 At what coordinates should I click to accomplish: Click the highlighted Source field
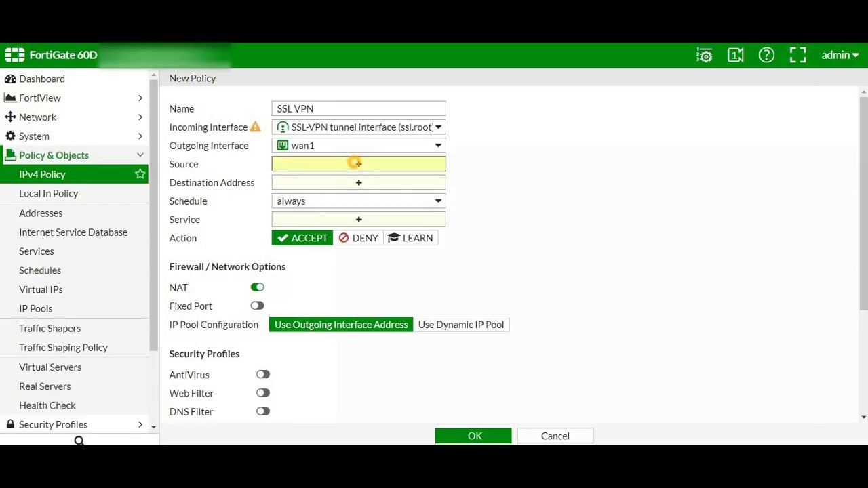click(x=359, y=164)
